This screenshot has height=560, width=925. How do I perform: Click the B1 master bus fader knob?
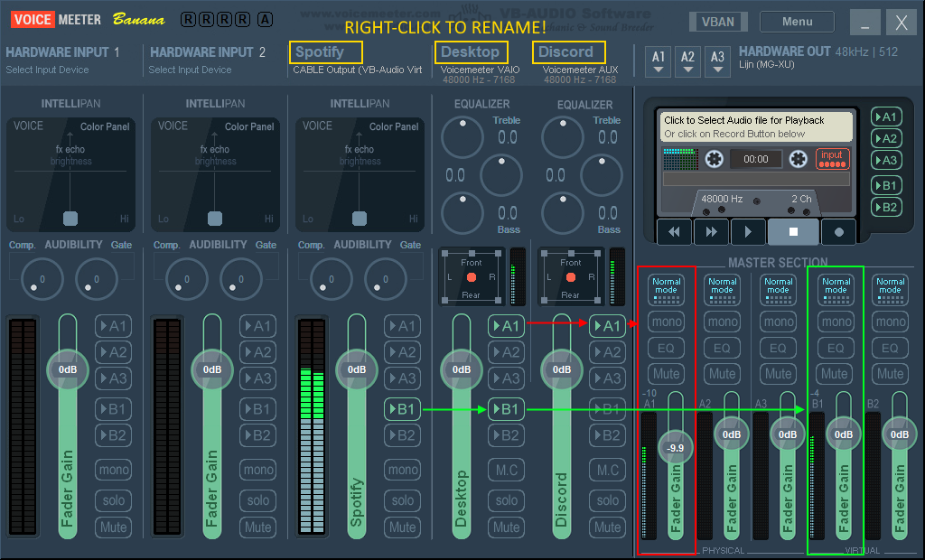coord(844,434)
